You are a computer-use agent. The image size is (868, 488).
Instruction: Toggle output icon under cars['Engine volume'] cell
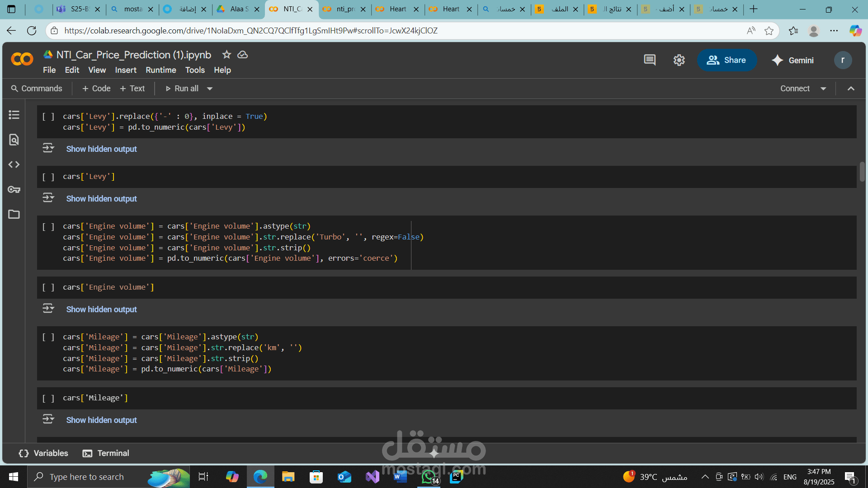(48, 309)
